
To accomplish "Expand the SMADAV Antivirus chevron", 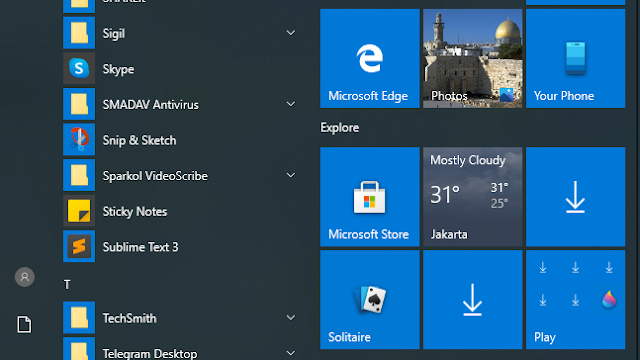I will tap(291, 104).
